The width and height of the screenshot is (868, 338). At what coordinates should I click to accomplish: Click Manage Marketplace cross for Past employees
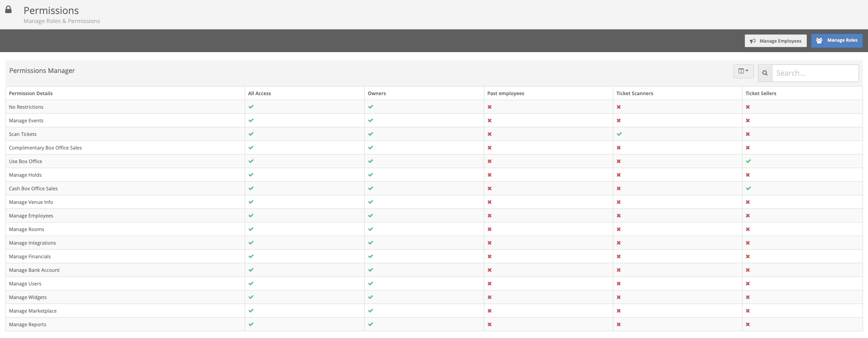[490, 311]
